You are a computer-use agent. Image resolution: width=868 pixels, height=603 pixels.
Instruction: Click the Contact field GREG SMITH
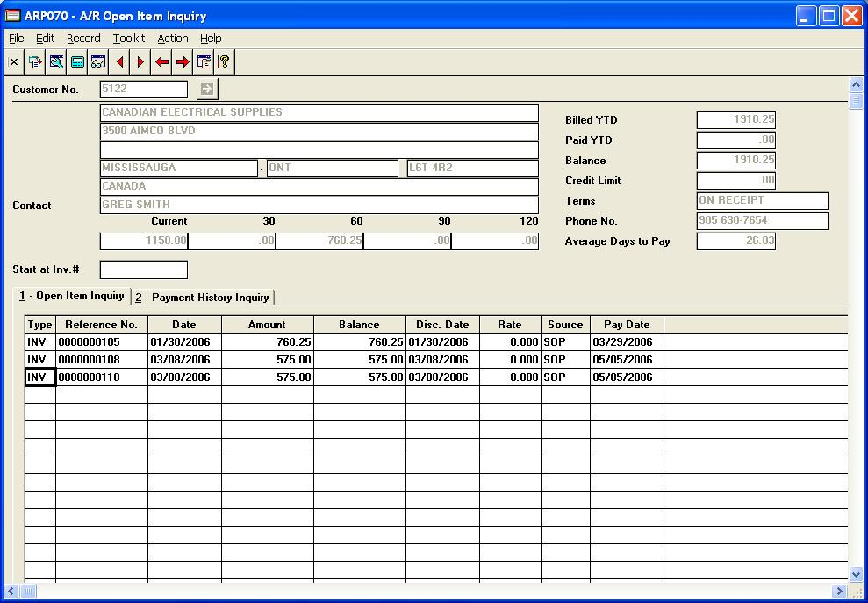tap(319, 205)
